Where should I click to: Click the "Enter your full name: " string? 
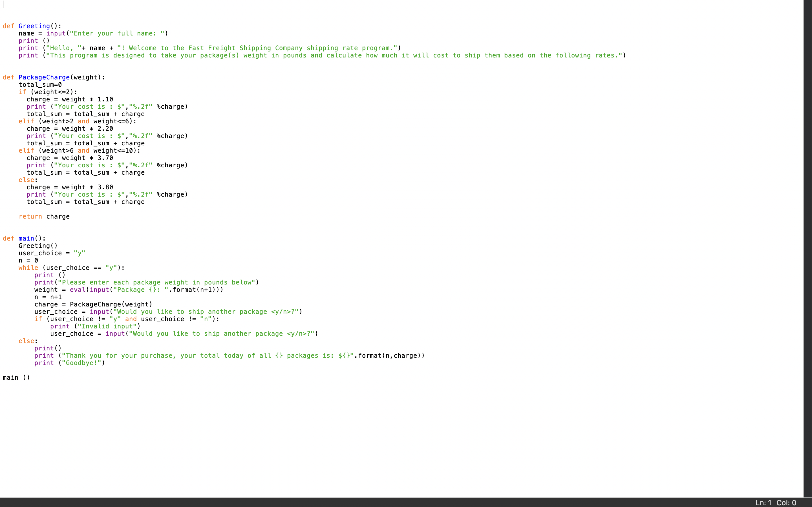[117, 33]
